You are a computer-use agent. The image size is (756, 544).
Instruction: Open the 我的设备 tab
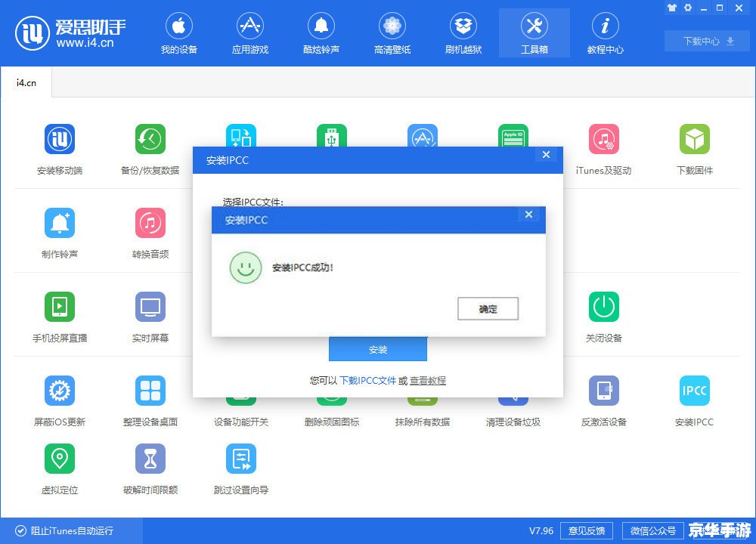tap(178, 33)
